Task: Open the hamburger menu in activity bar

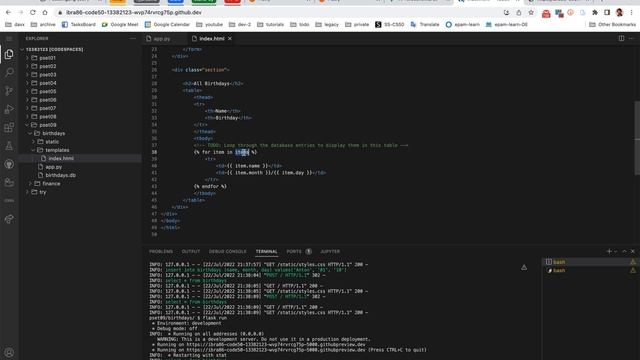Action: [x=9, y=38]
